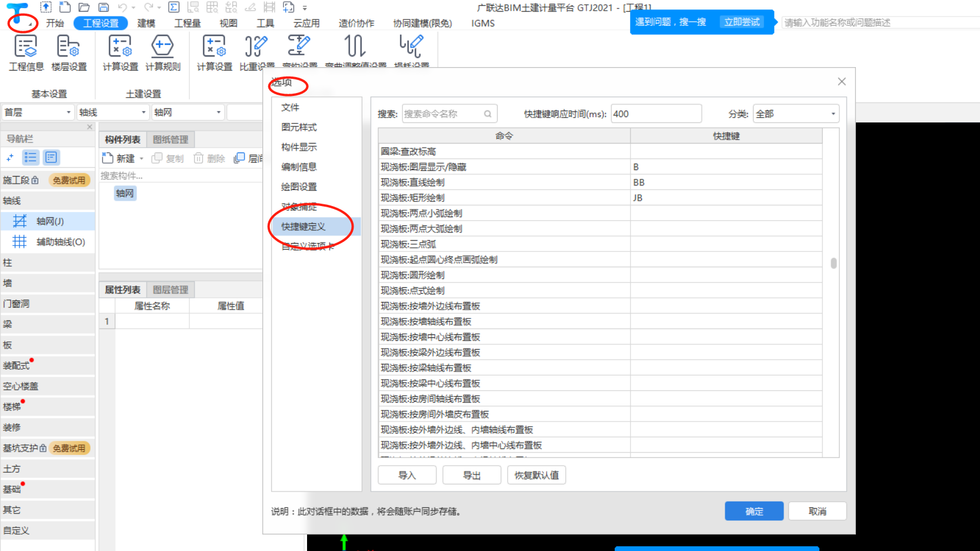Viewport: 980px width, 551px height.
Task: Click the 现浇板:直线绘制 command row
Action: coord(504,182)
